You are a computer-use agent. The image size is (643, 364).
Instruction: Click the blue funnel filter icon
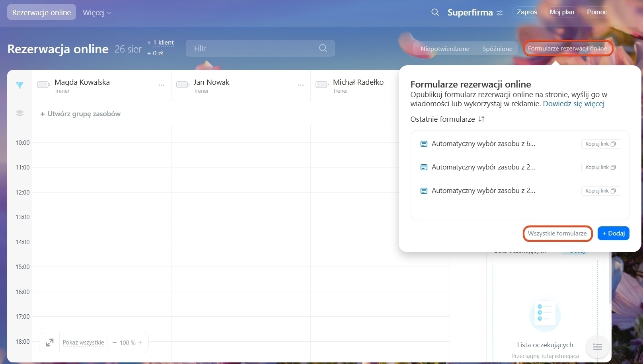coord(19,85)
